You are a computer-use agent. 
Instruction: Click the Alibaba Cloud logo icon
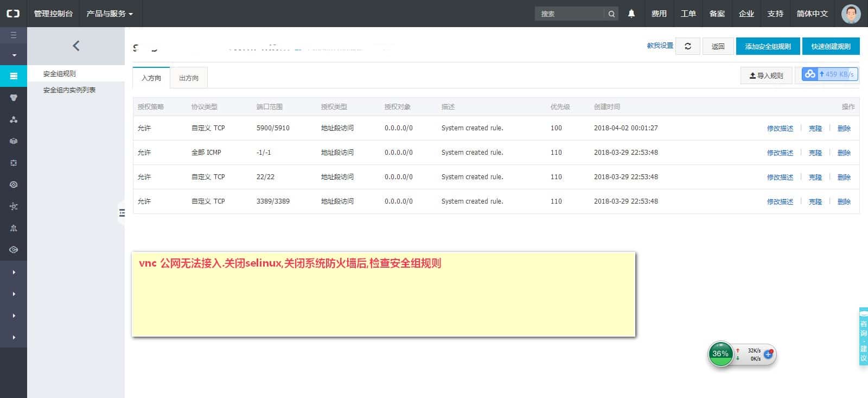[13, 14]
